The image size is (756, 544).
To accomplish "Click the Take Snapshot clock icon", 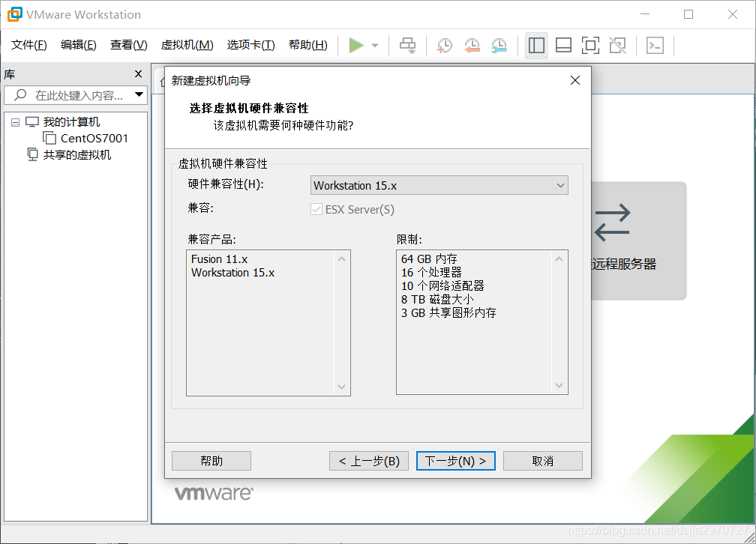I will (444, 46).
